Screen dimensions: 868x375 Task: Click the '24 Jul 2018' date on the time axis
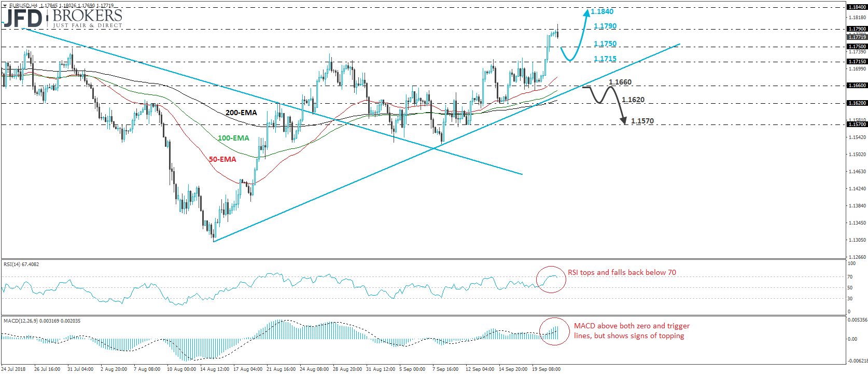tap(13, 369)
